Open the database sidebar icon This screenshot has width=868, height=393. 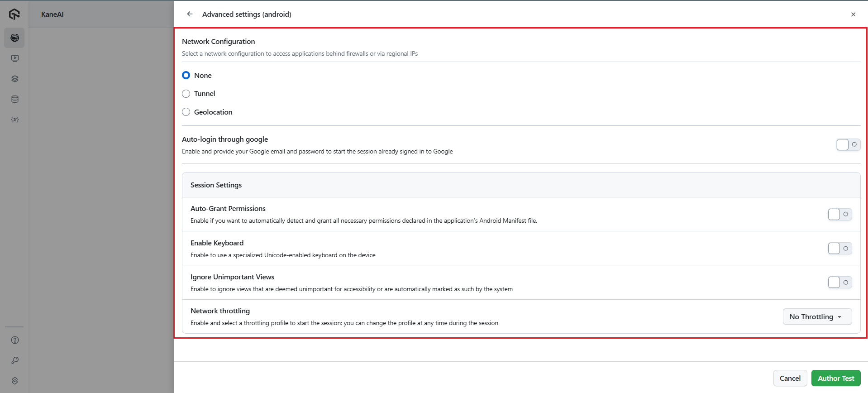coord(15,99)
